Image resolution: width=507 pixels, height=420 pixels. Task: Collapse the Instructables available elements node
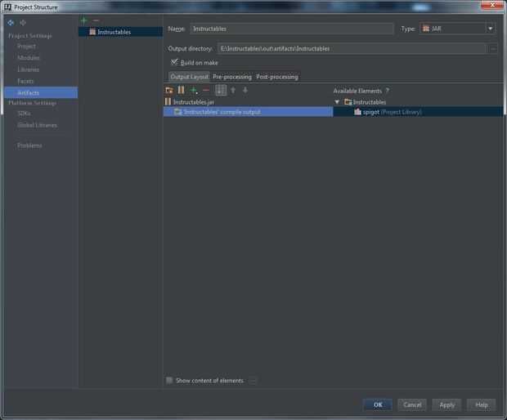tap(337, 102)
